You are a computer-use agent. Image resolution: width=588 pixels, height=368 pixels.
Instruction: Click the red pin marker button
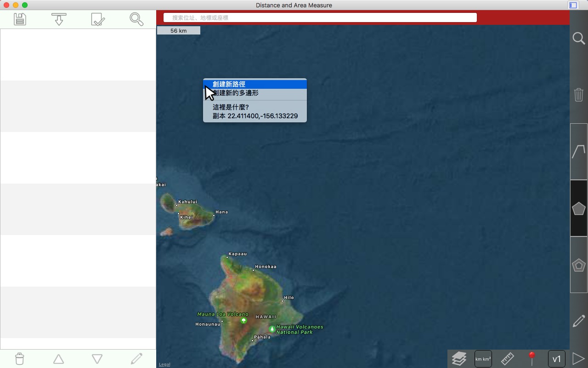pos(531,358)
